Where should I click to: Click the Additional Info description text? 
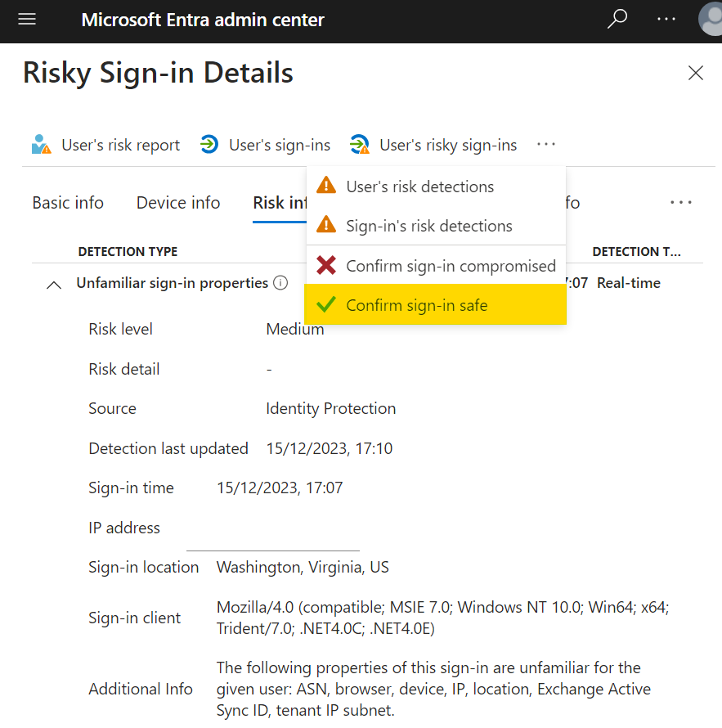(x=433, y=689)
